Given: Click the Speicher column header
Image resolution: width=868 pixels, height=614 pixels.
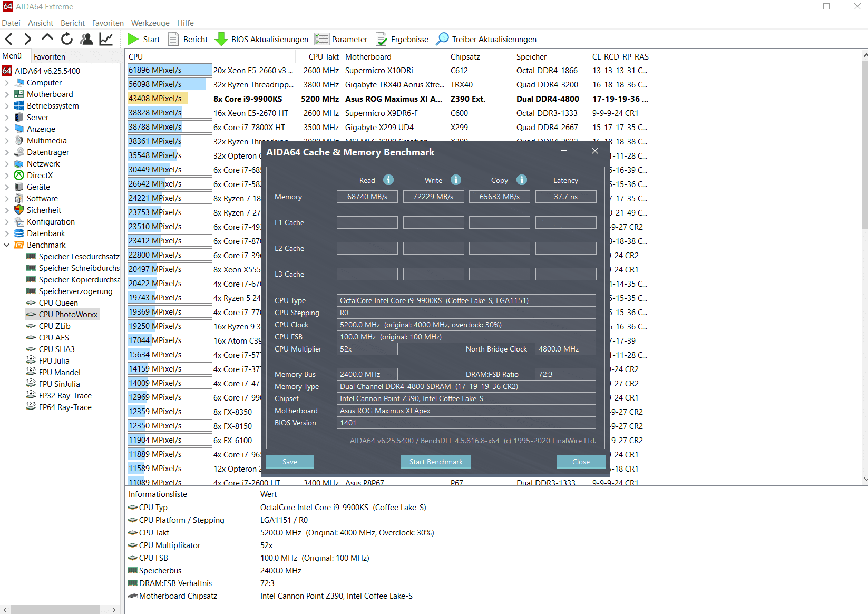Looking at the screenshot, I should (550, 56).
